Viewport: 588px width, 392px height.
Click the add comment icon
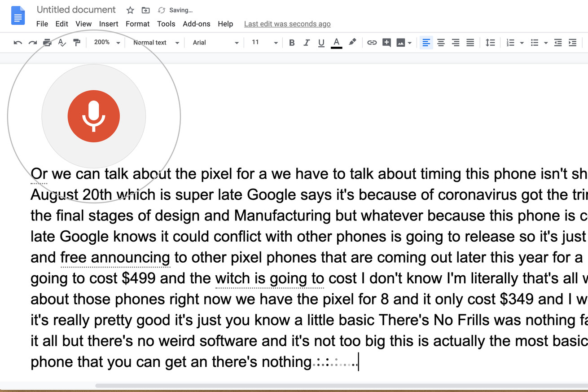(x=386, y=43)
